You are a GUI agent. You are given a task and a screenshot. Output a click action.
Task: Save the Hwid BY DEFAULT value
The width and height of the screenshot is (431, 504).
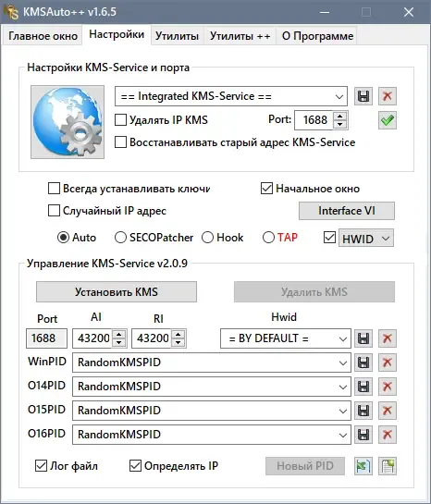point(363,338)
